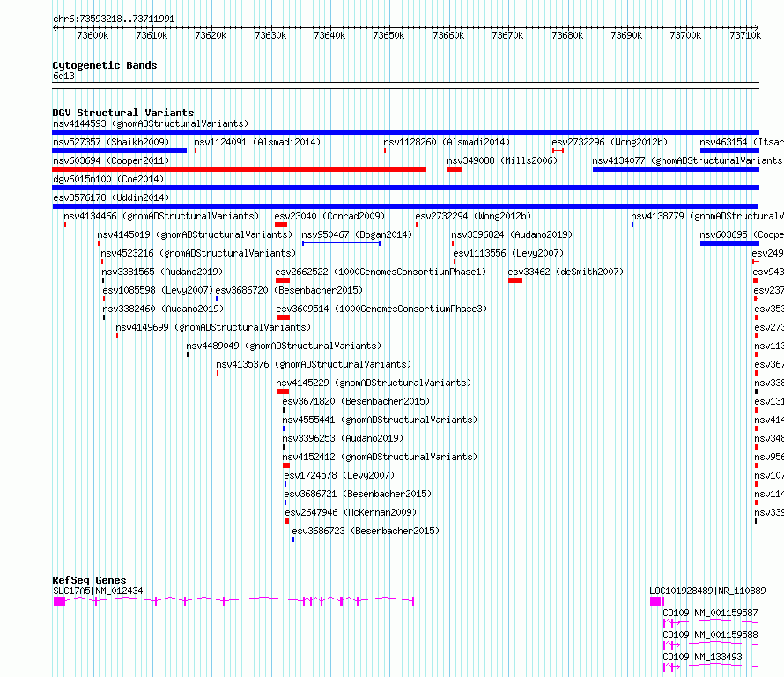Select nsv4138779 variant label
This screenshot has height=677, width=784.
click(x=707, y=216)
